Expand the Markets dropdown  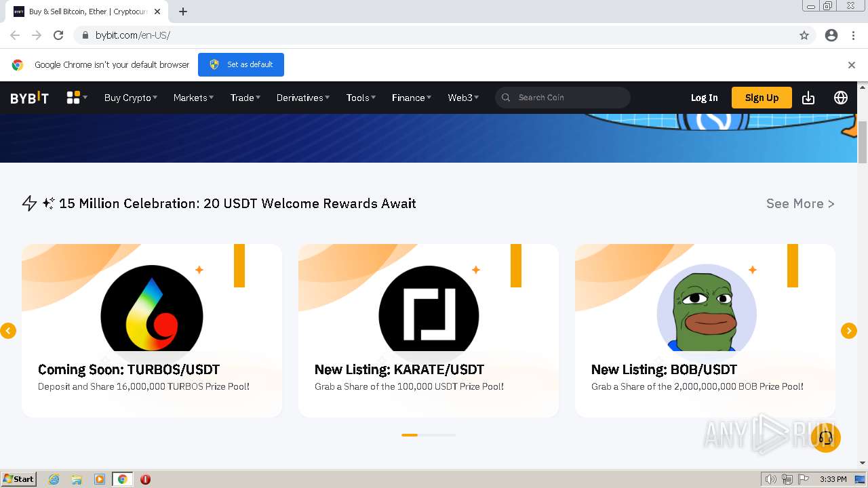click(193, 98)
